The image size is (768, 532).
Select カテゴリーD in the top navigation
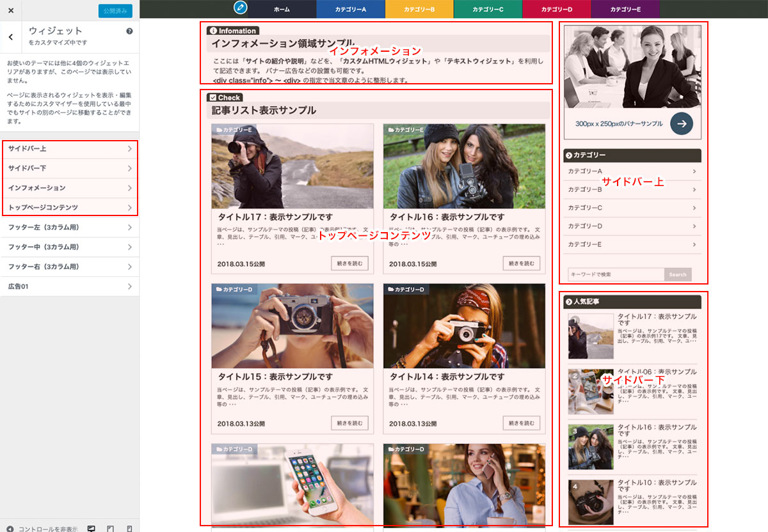click(x=556, y=9)
